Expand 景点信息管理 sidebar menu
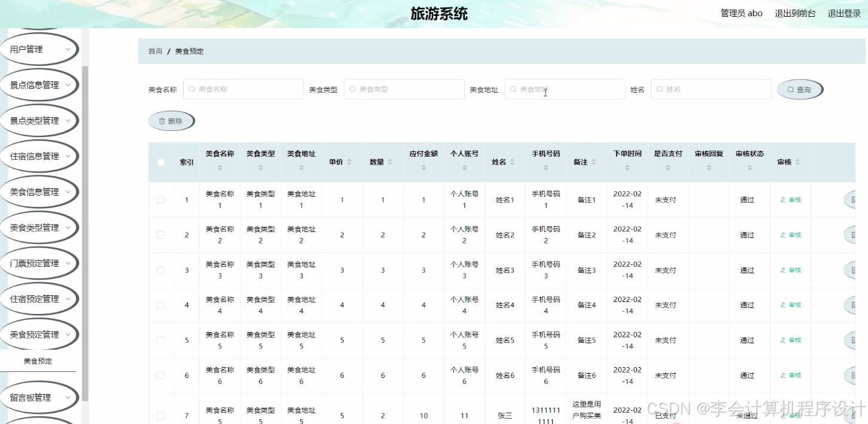 39,85
